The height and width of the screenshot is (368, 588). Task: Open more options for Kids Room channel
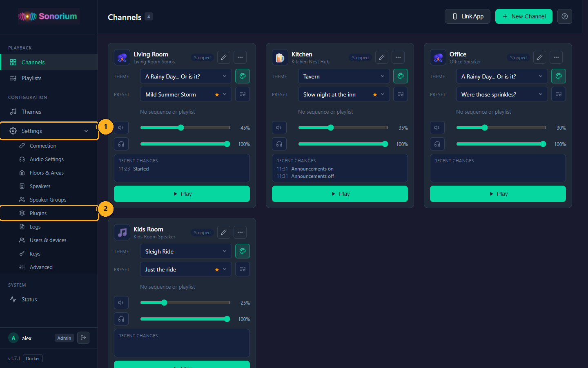coord(240,232)
